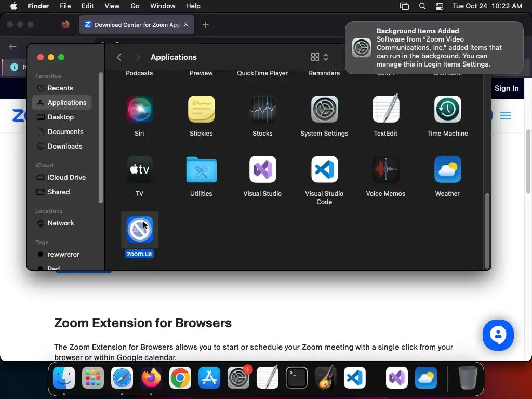Go back in the Finder window

(x=119, y=57)
